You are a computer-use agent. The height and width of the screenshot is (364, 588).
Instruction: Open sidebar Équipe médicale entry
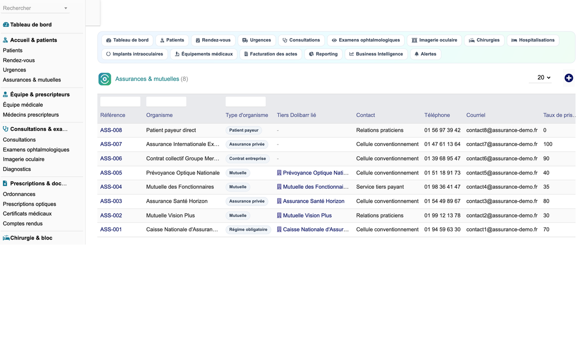coord(23,105)
